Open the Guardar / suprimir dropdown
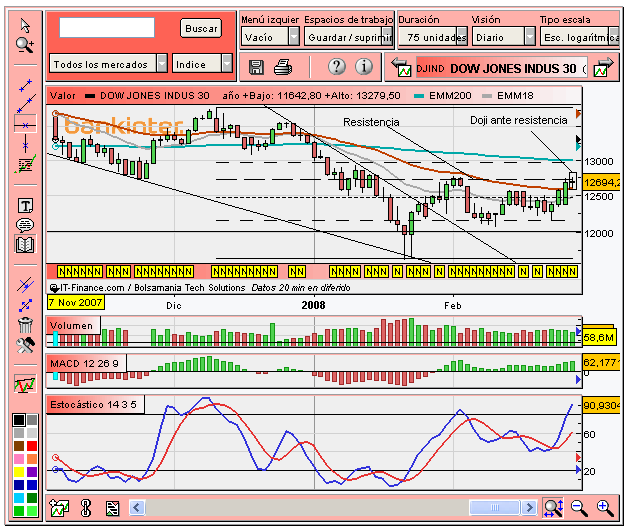 [x=348, y=37]
